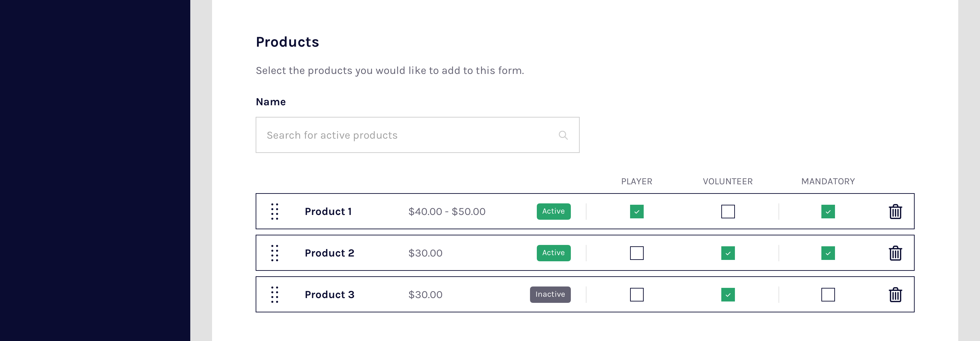The height and width of the screenshot is (341, 980).
Task: Click the Active badge on Product 1
Action: pyautogui.click(x=553, y=212)
